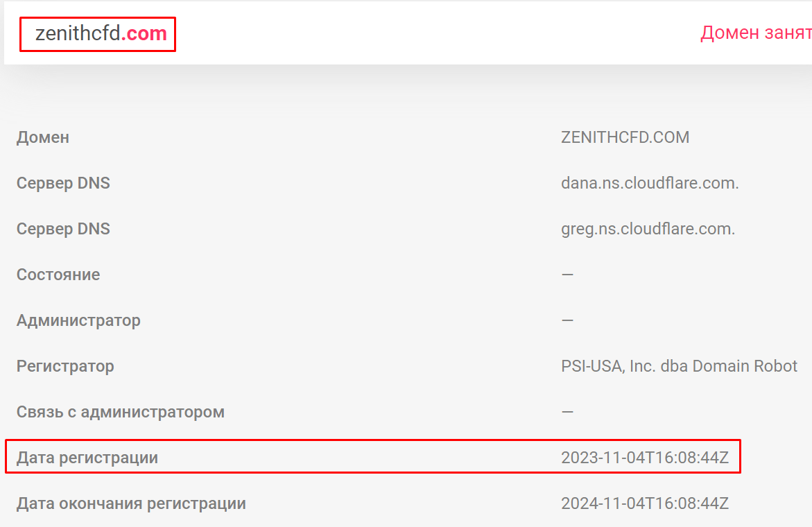Click the 'Администратор' row label
The width and height of the screenshot is (812, 527).
click(x=78, y=320)
